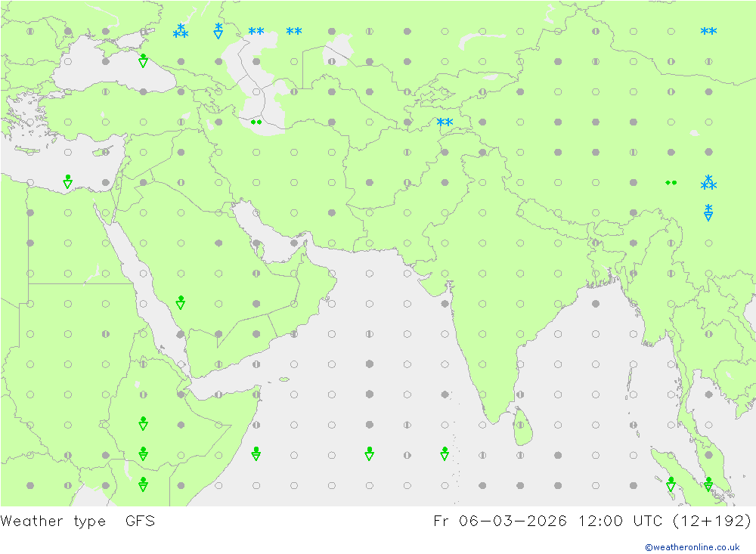
Task: Click the GFS model label
Action: (140, 521)
